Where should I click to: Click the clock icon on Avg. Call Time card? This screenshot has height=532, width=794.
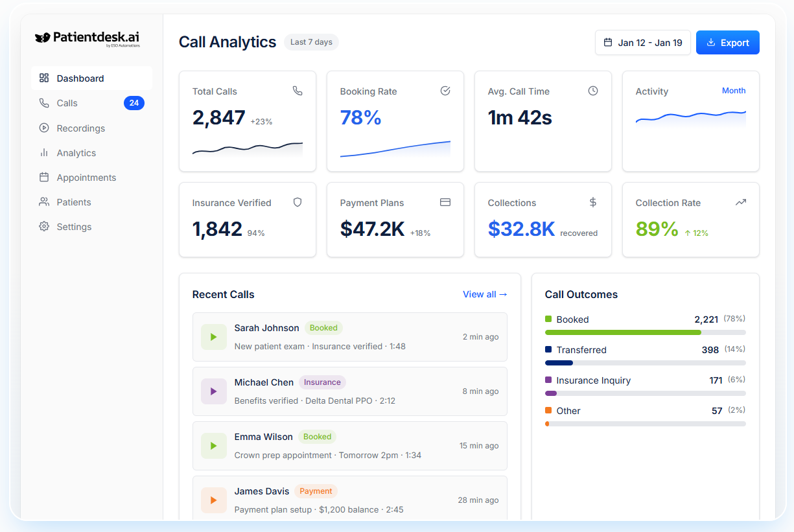593,91
